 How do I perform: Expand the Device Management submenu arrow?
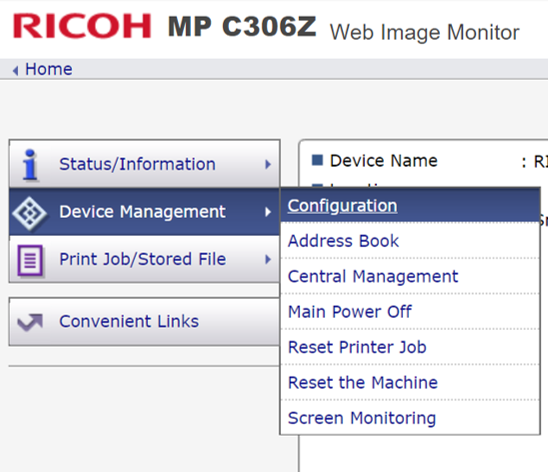point(268,212)
